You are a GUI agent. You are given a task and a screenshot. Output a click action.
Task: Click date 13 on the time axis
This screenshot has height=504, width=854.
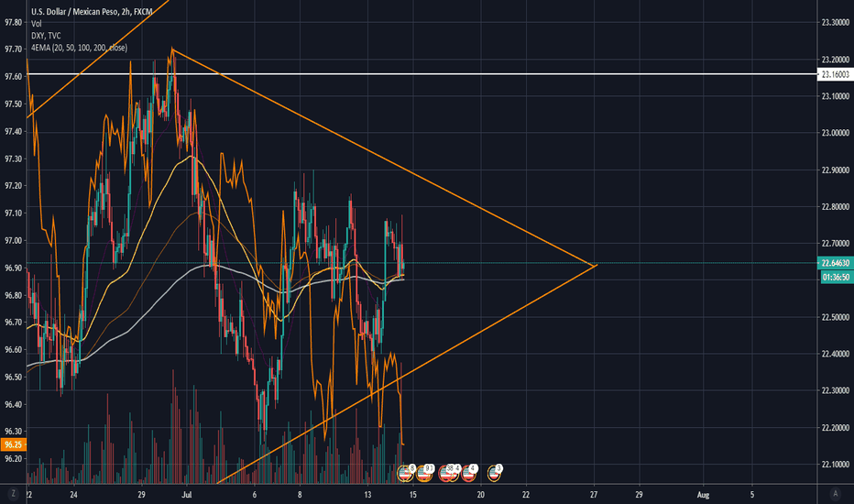(367, 495)
